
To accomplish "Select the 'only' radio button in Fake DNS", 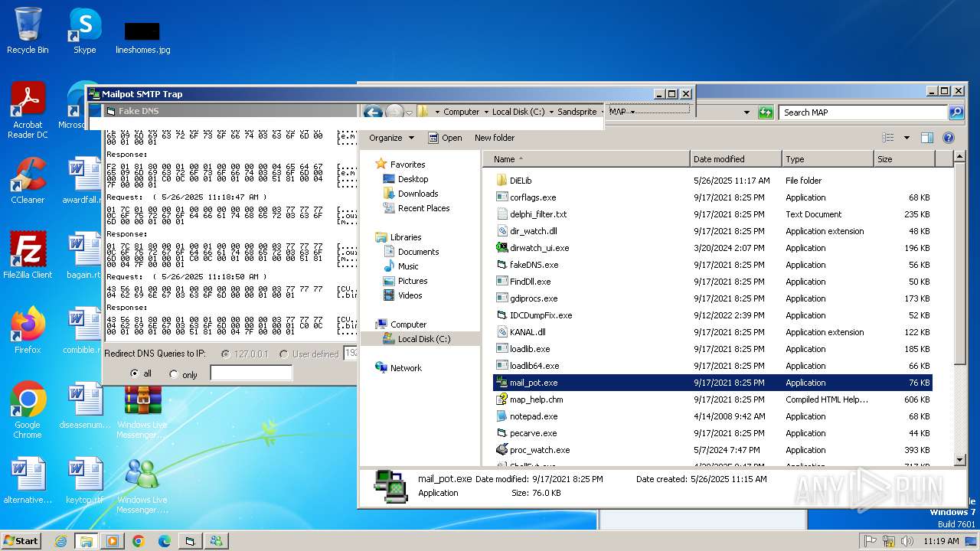I will coord(173,374).
